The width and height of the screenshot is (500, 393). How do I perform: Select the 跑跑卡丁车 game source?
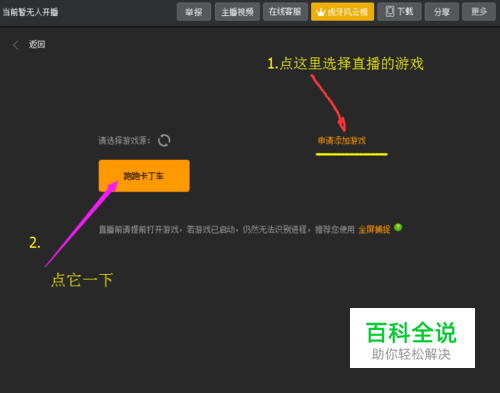(144, 176)
